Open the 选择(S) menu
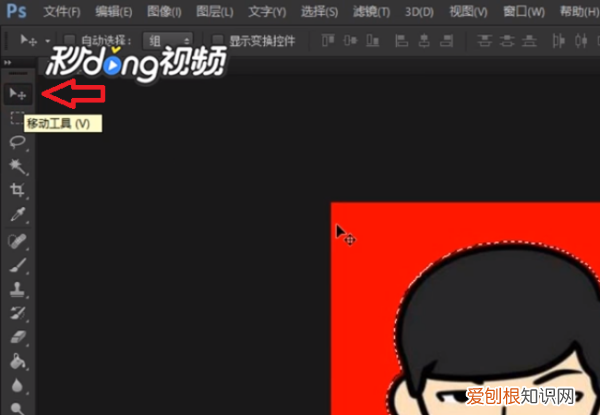 pos(320,12)
